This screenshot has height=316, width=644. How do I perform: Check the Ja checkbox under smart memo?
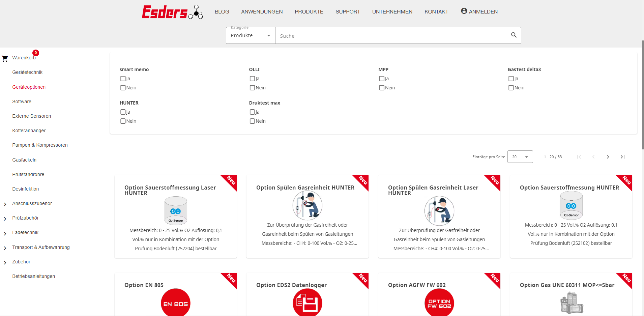123,78
